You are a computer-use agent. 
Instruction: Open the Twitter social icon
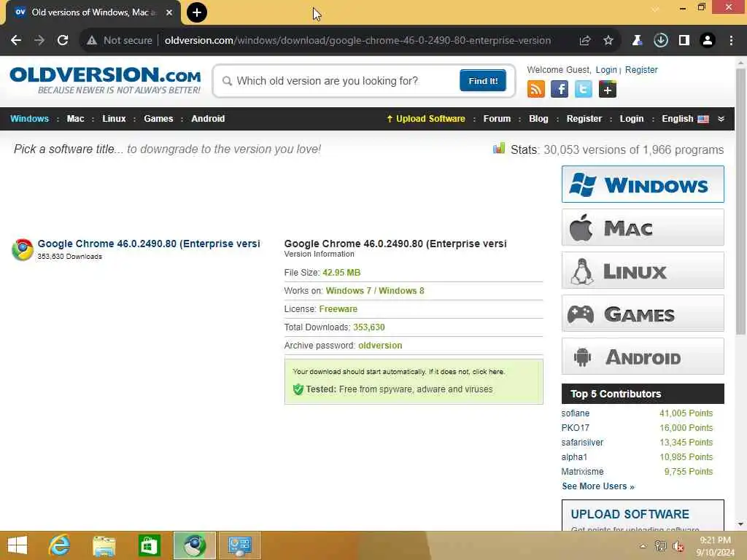coord(583,89)
